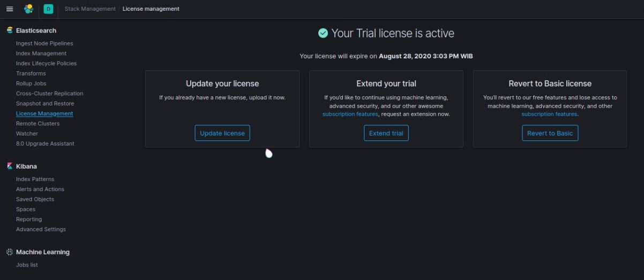Open Index Patterns under Kibana

[35, 179]
